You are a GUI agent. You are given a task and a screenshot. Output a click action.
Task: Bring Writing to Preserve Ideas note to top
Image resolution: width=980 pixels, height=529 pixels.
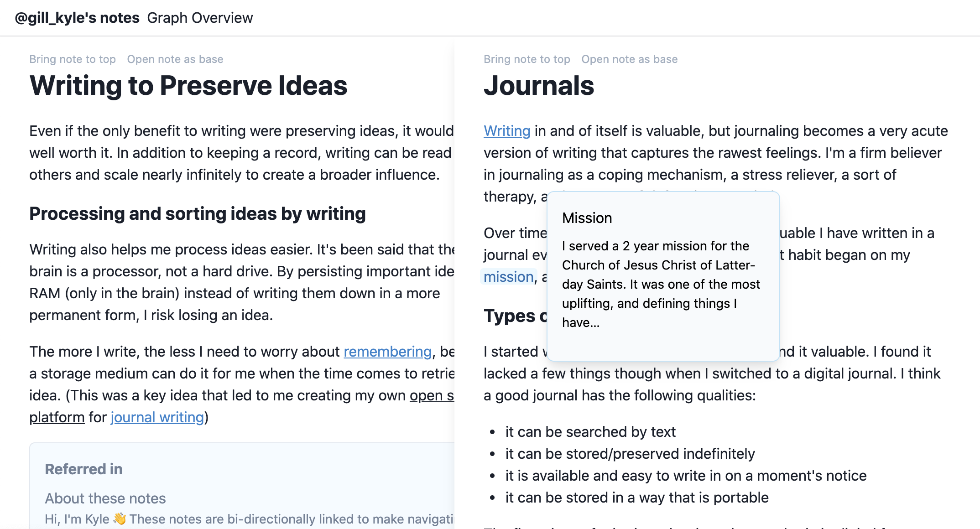point(73,59)
